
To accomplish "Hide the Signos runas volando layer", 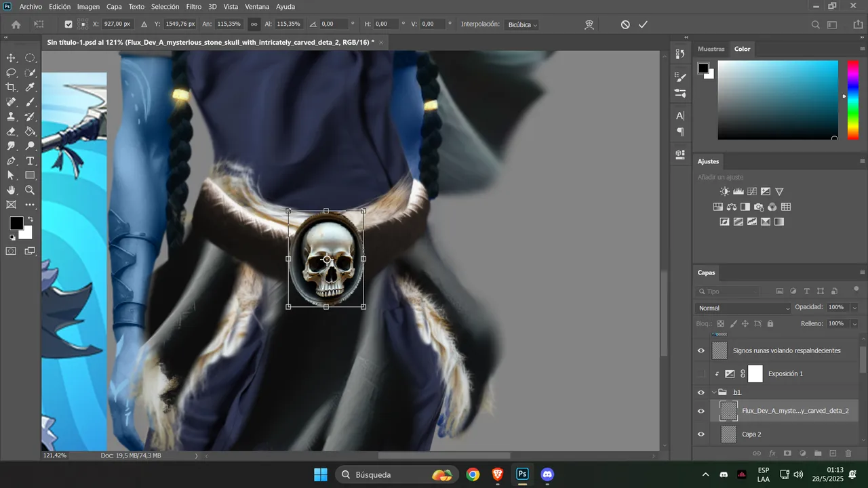I will tap(701, 350).
